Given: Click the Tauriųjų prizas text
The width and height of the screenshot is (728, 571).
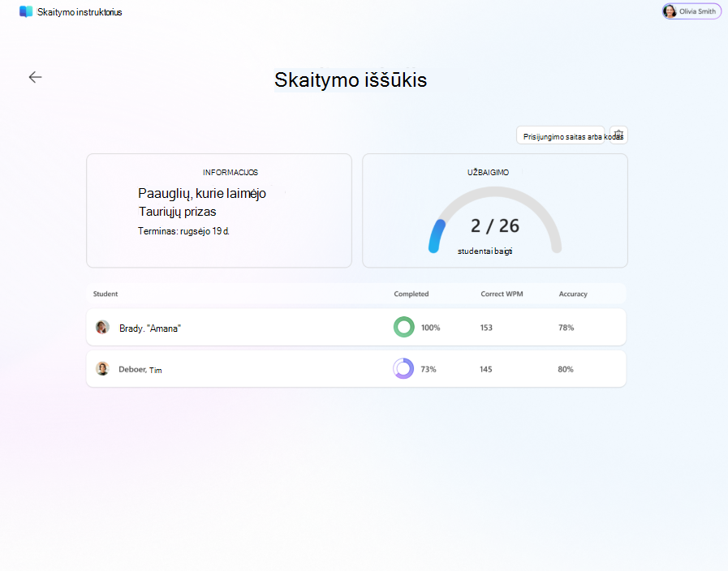Looking at the screenshot, I should pyautogui.click(x=178, y=212).
